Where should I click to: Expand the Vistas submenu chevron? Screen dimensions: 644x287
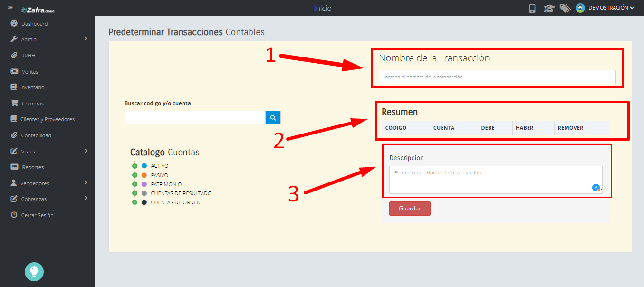click(x=86, y=151)
